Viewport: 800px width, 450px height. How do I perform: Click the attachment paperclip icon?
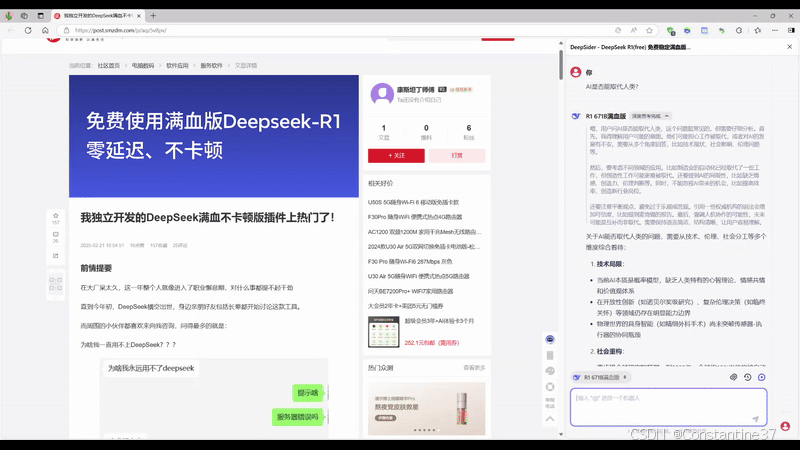[x=733, y=377]
